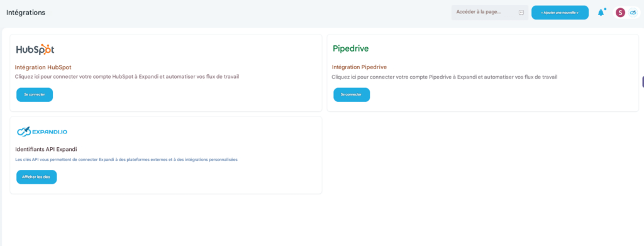
Task: Click the purple tab on the right edge
Action: coord(643,82)
